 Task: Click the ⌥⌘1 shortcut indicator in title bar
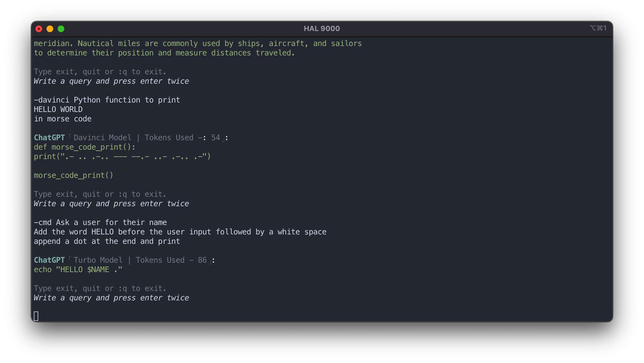pyautogui.click(x=598, y=28)
